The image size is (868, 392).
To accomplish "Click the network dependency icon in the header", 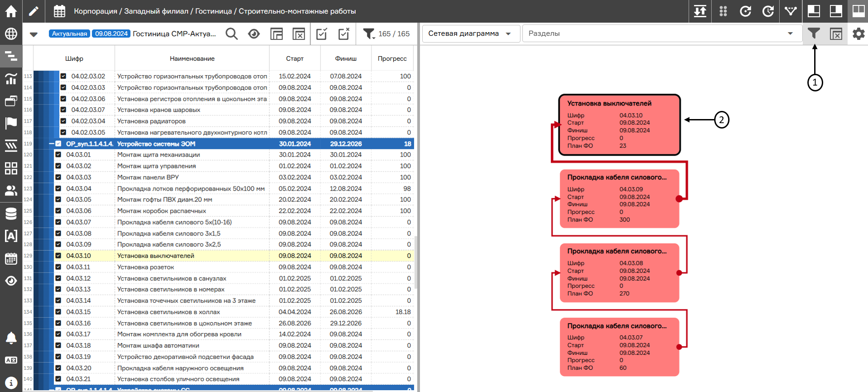I will (791, 11).
